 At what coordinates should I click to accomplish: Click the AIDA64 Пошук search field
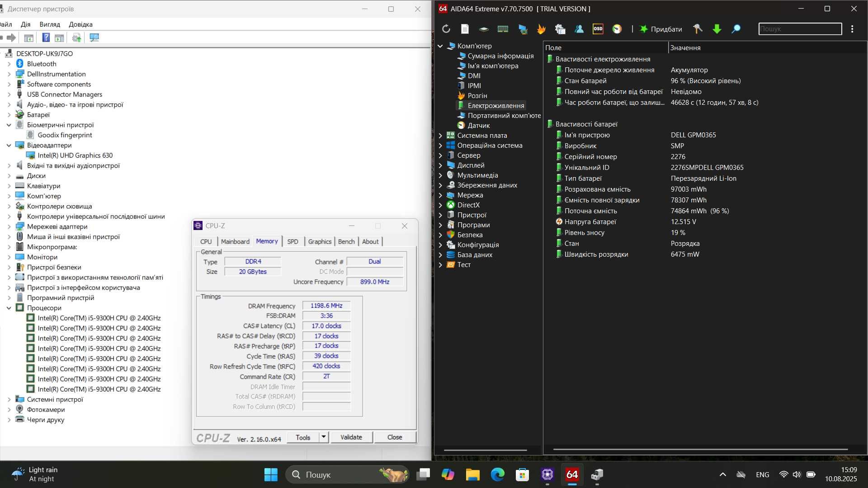pos(800,29)
